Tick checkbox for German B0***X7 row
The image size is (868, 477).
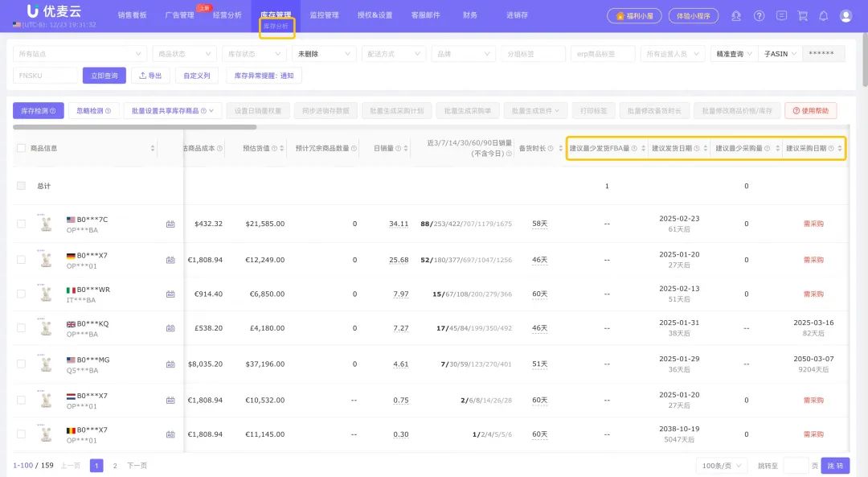[21, 260]
